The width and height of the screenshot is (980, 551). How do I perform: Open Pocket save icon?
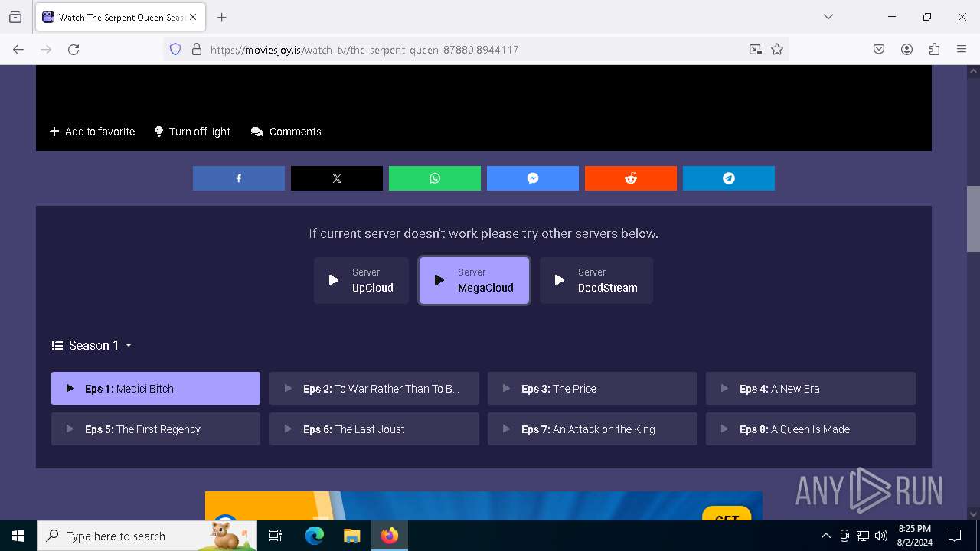(879, 49)
